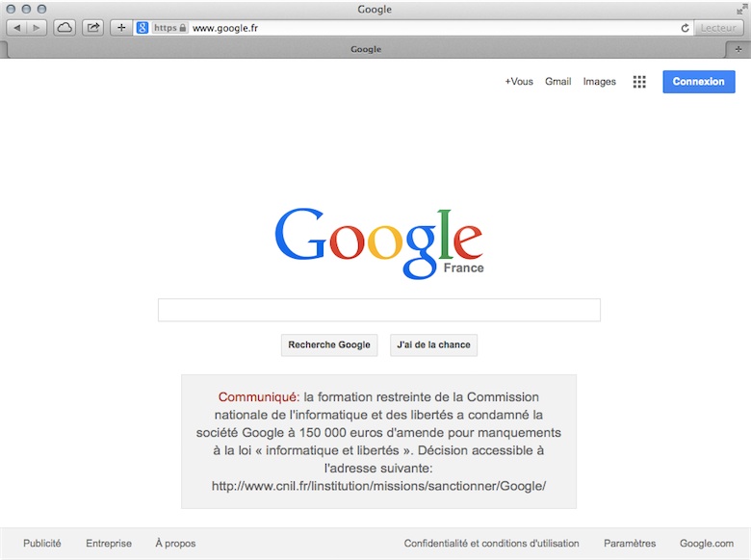Open Confidentialité et conditions d'utilisation link
This screenshot has height=560, width=751.
(491, 544)
